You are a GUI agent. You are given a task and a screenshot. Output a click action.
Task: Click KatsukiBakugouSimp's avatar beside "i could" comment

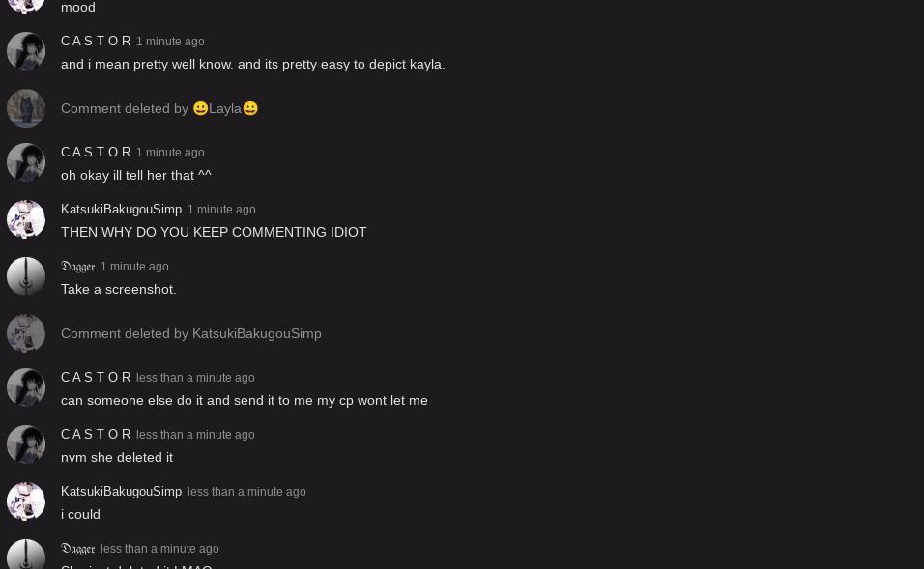[26, 501]
